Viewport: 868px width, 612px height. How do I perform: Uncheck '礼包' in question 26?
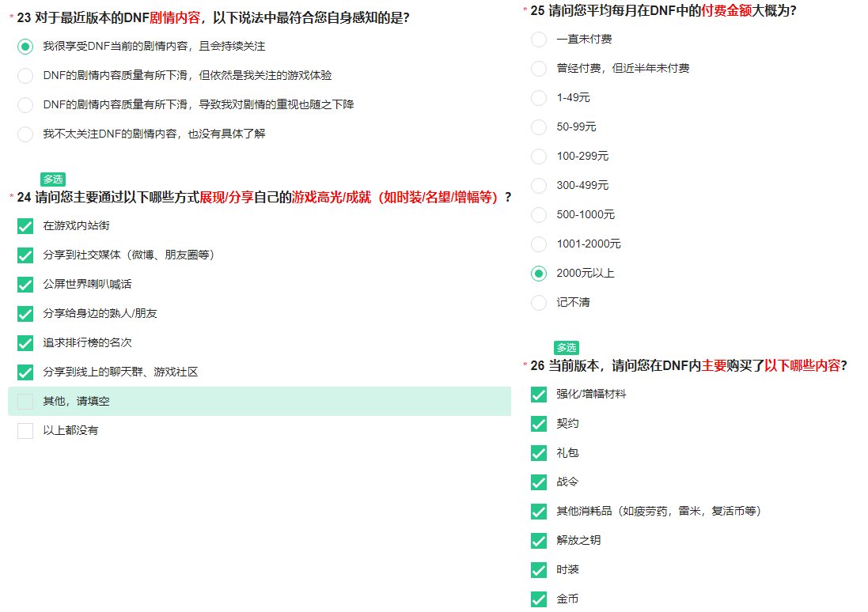click(539, 453)
